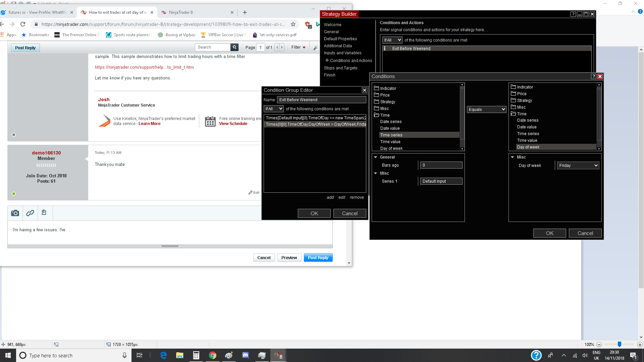The height and width of the screenshot is (362, 644).
Task: Click the camera photo upload icon
Action: pyautogui.click(x=15, y=213)
